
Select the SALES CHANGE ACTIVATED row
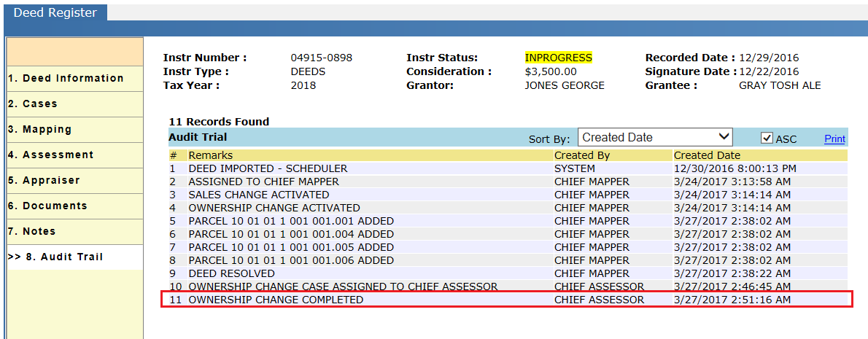point(508,195)
